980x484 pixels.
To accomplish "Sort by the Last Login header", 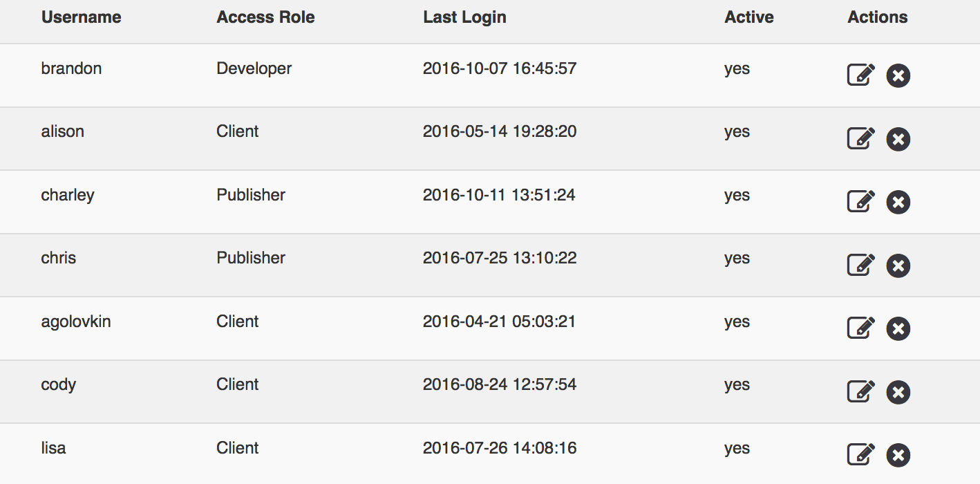I will click(464, 17).
